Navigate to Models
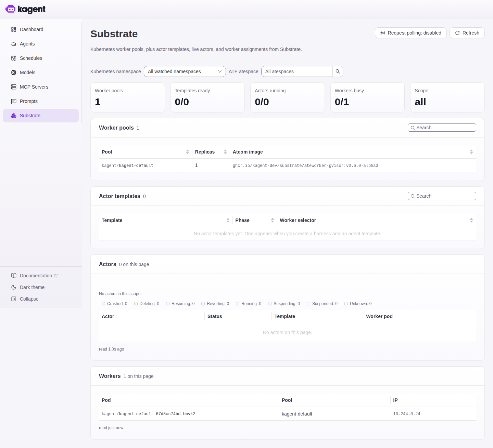Image resolution: width=493 pixels, height=448 pixels. (41, 73)
